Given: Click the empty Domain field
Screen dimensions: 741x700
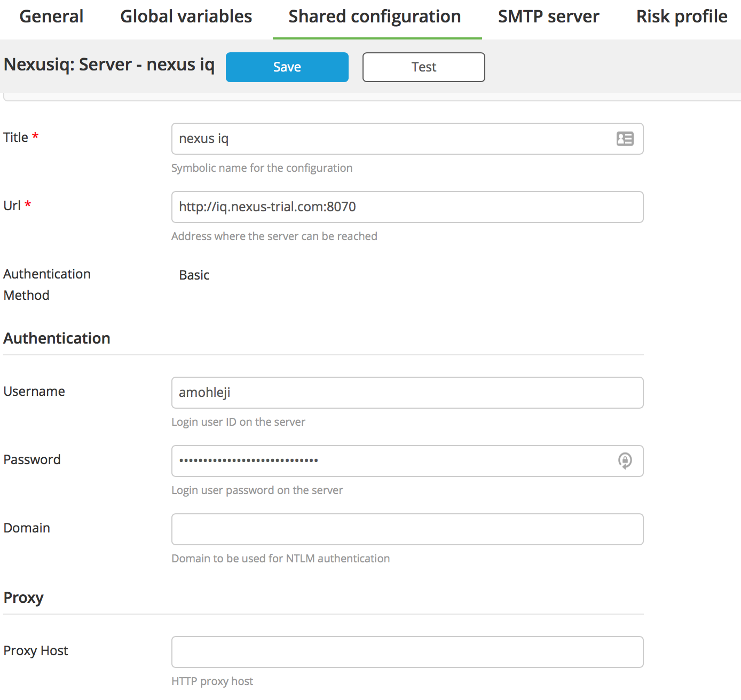Looking at the screenshot, I should pos(407,529).
